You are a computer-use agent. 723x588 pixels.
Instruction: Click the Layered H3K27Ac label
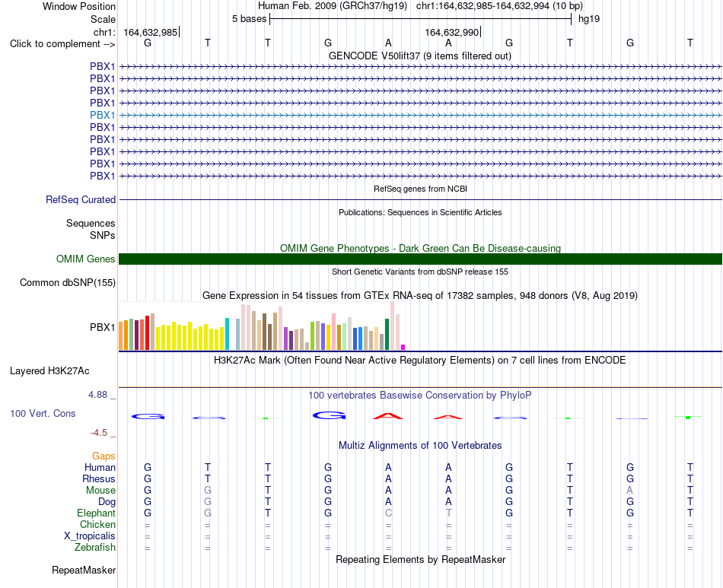49,371
